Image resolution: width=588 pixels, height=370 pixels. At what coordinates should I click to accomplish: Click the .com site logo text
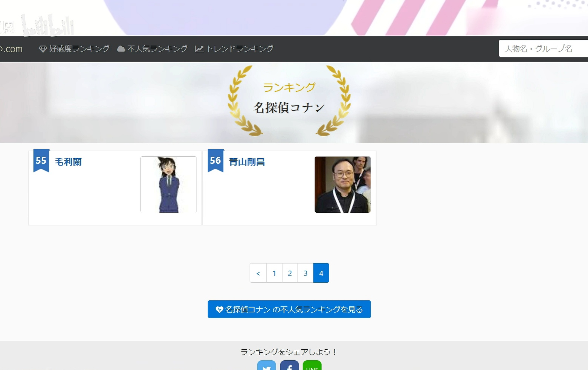coord(11,49)
